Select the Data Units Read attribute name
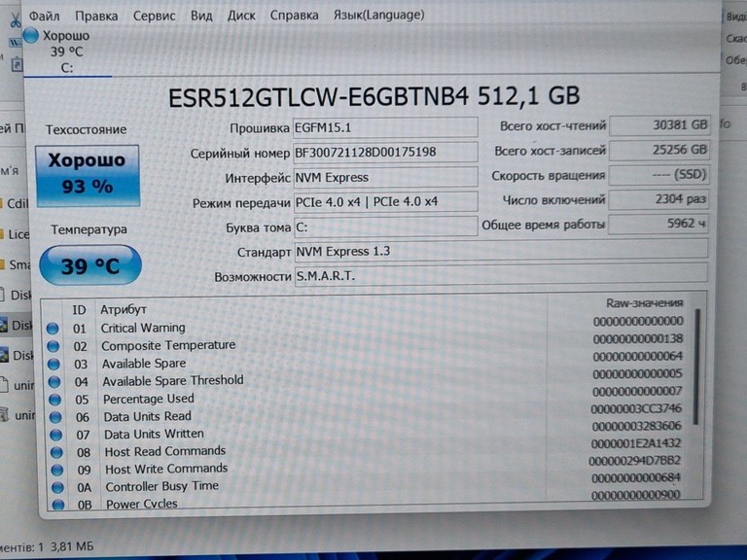Viewport: 747px width, 560px height. (148, 416)
